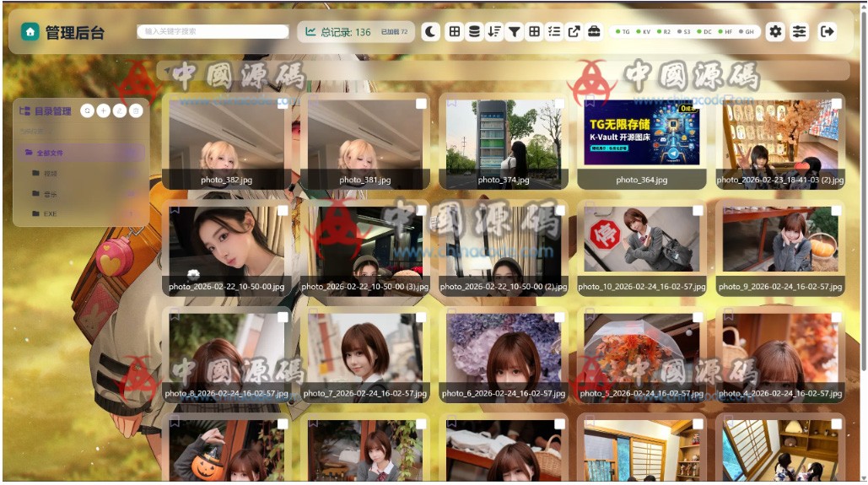Check the box on photo_9_2026-02-24_16-02-57.jpg card
Screen dimensions: 868x485
[837, 210]
